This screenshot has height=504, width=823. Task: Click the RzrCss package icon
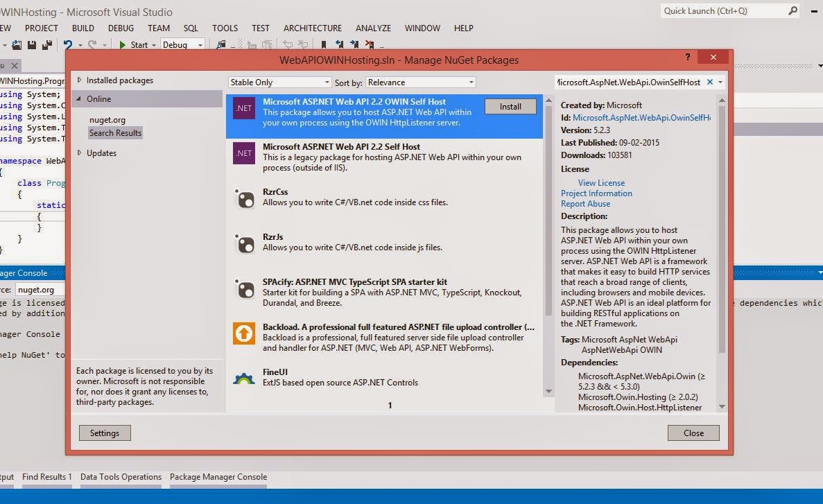click(x=244, y=198)
